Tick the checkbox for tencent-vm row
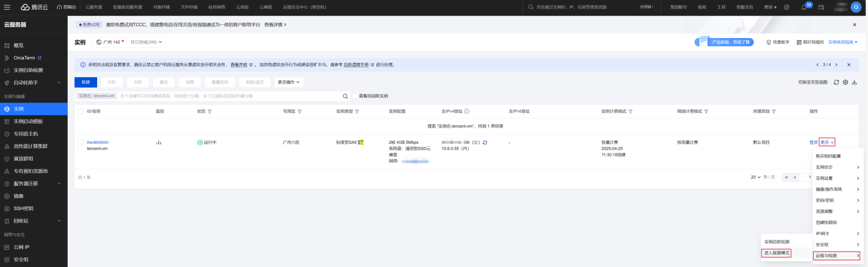 click(x=81, y=143)
